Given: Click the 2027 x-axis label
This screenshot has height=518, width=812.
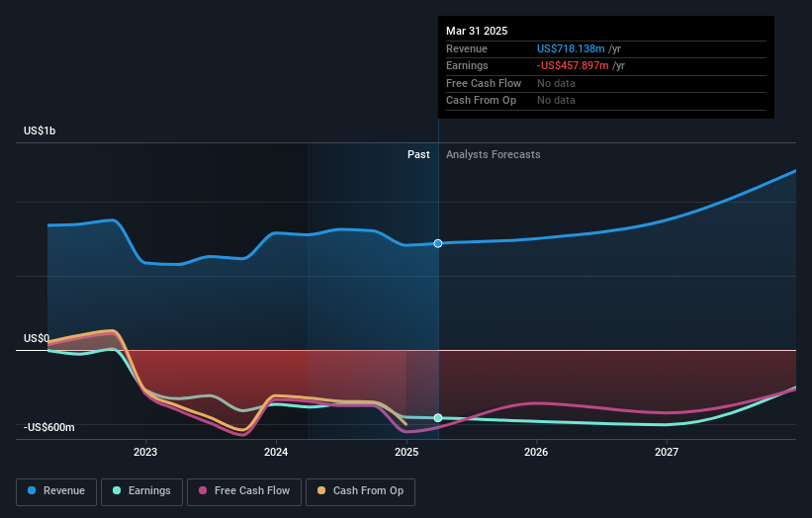Looking at the screenshot, I should click(667, 452).
